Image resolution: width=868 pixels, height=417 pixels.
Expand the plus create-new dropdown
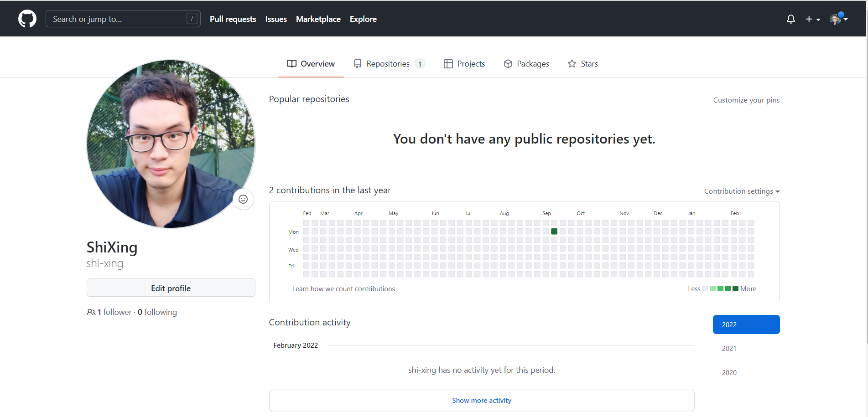812,19
